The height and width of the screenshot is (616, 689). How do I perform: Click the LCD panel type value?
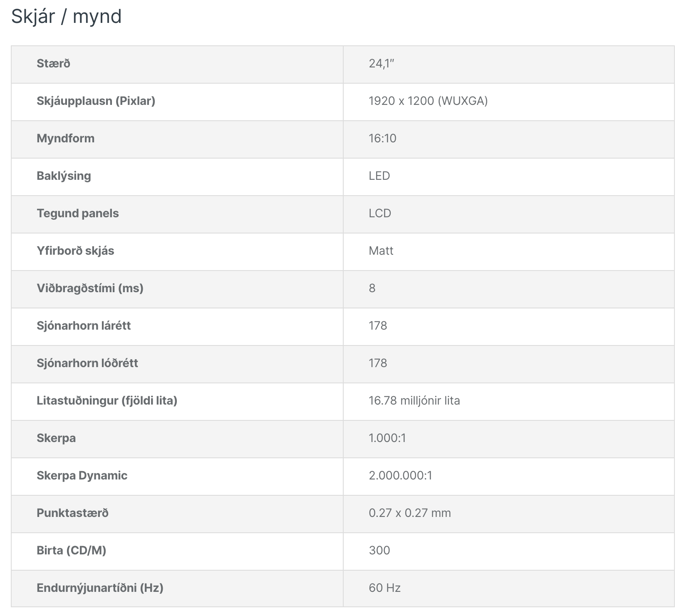[x=380, y=214]
